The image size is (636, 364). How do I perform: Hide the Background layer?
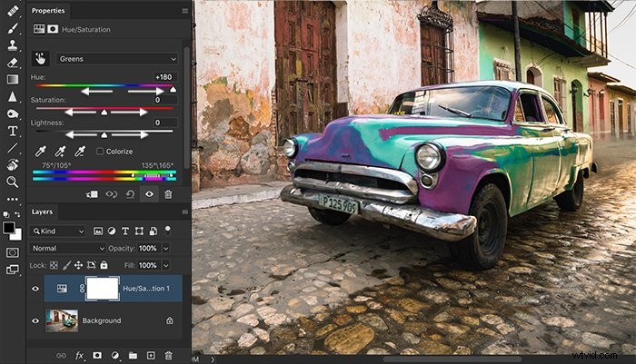coord(35,320)
